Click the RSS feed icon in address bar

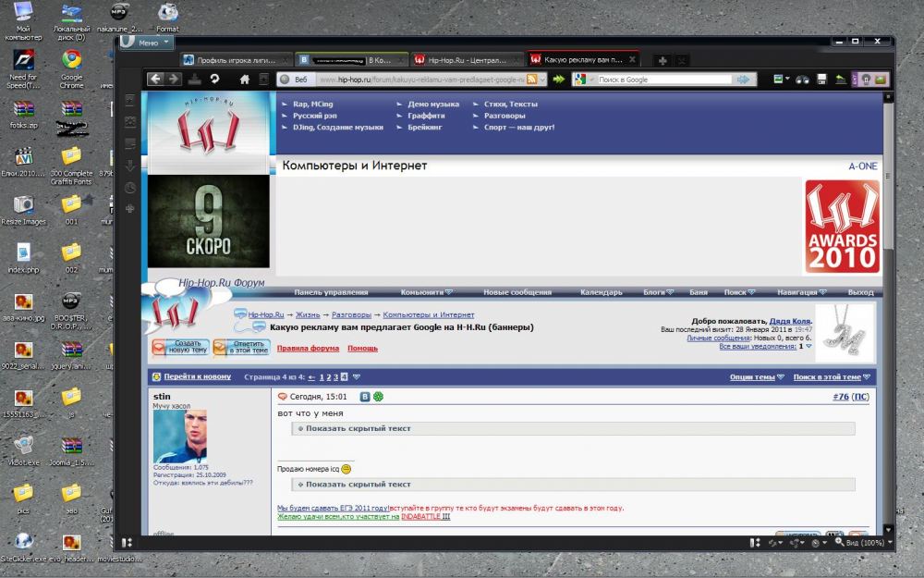[x=531, y=79]
